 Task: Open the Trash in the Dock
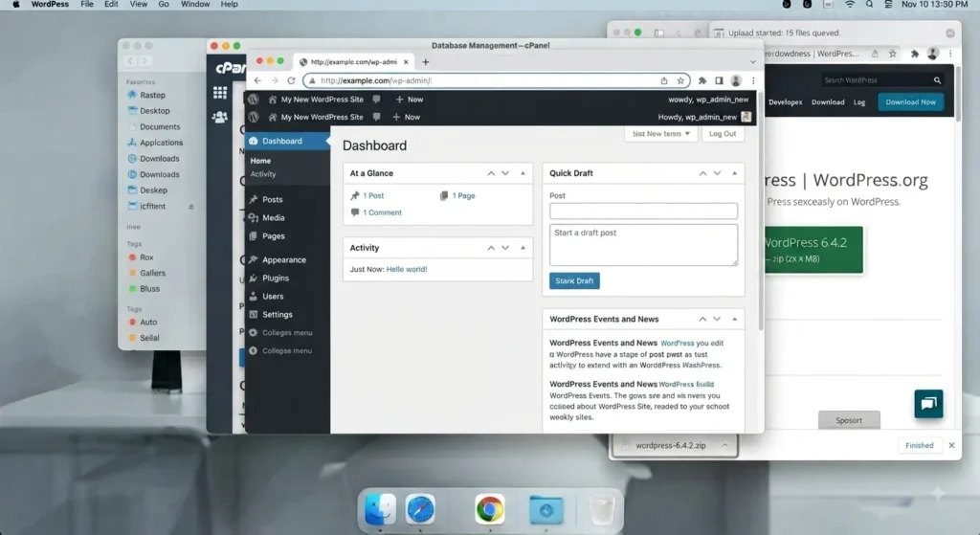[603, 510]
